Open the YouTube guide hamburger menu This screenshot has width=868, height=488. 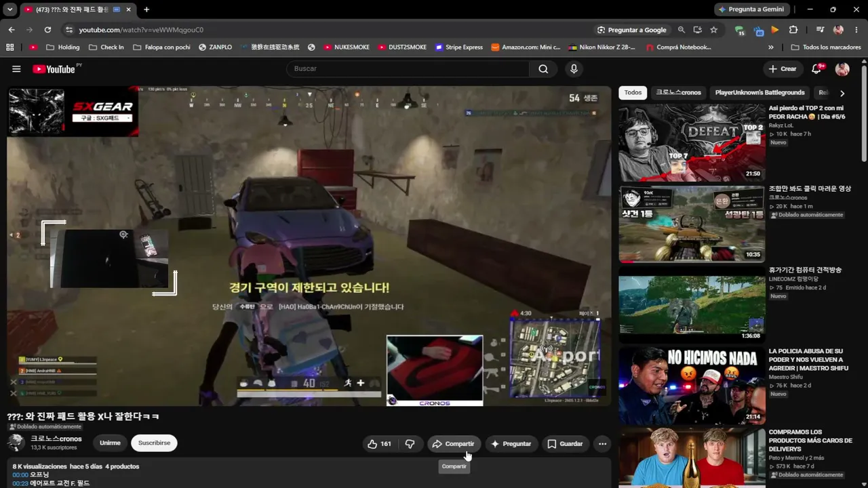pyautogui.click(x=16, y=68)
